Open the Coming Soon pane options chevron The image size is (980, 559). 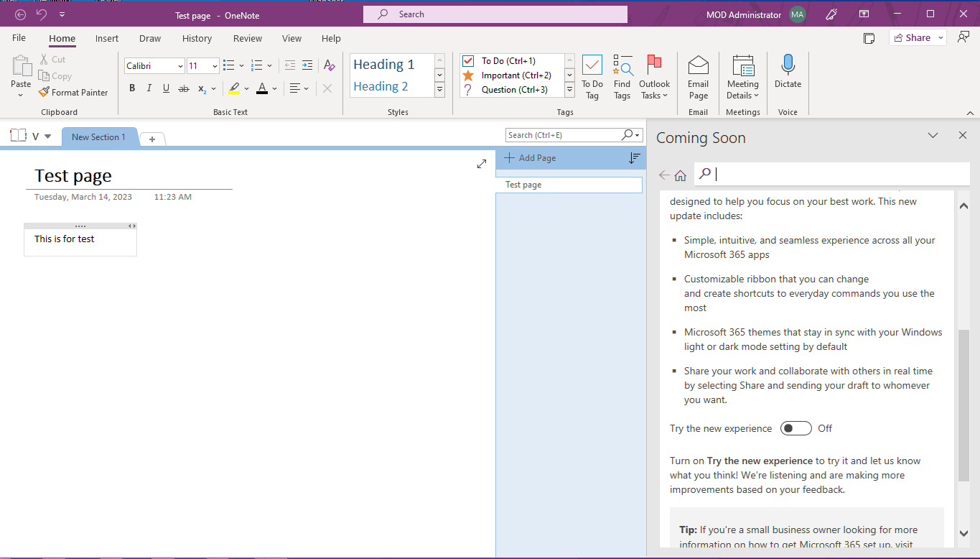point(933,136)
